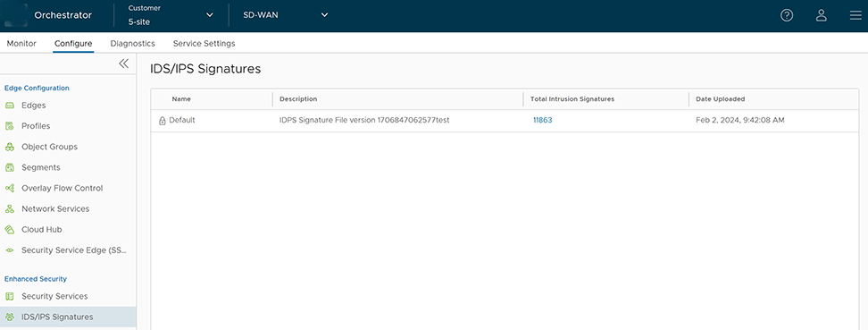The width and height of the screenshot is (868, 330).
Task: Select the Default signature name cell
Action: click(x=182, y=120)
